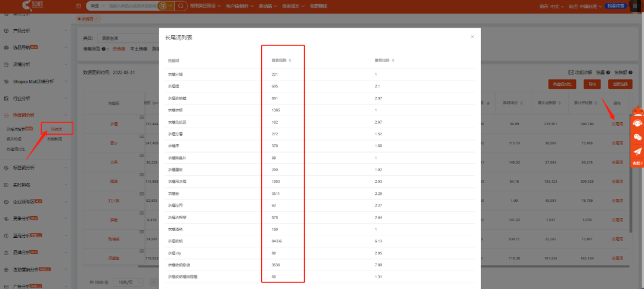Open the 语言 中文 language dropdown

click(x=551, y=6)
